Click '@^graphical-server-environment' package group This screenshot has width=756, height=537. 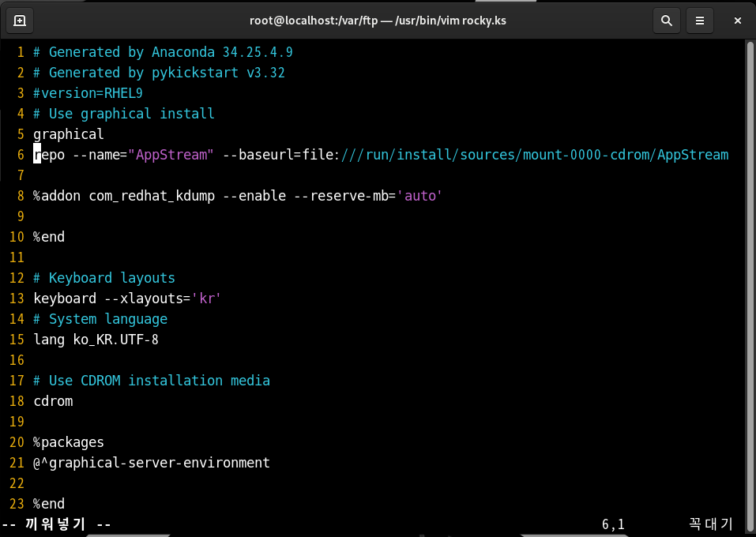tap(152, 464)
